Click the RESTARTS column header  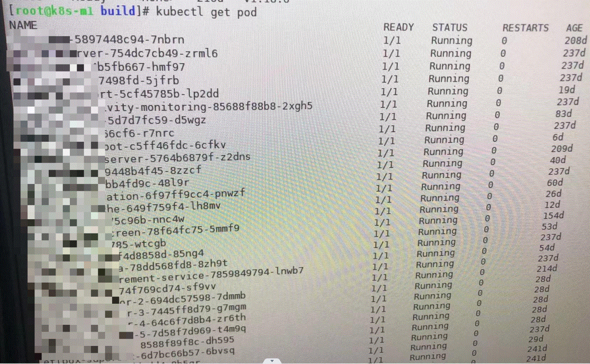(x=525, y=28)
